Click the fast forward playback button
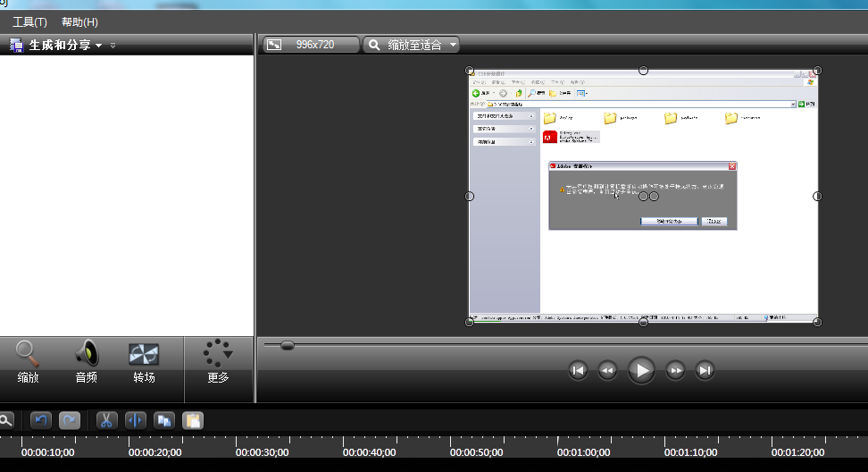The image size is (868, 472). coord(676,370)
